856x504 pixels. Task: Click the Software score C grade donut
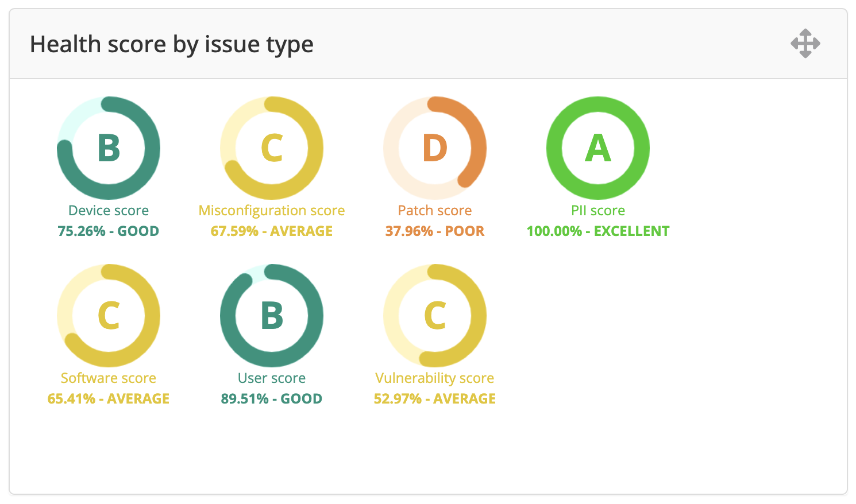coord(109,316)
